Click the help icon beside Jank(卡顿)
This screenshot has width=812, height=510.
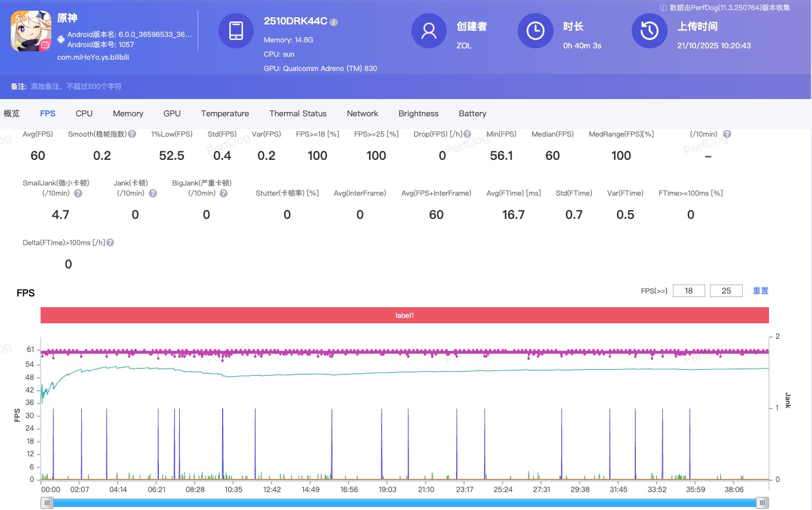tap(153, 193)
